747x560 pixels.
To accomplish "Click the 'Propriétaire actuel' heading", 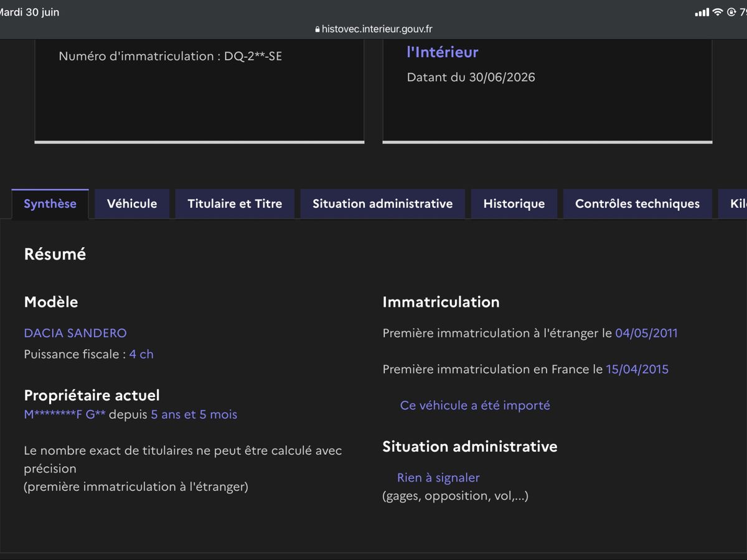I will point(92,395).
